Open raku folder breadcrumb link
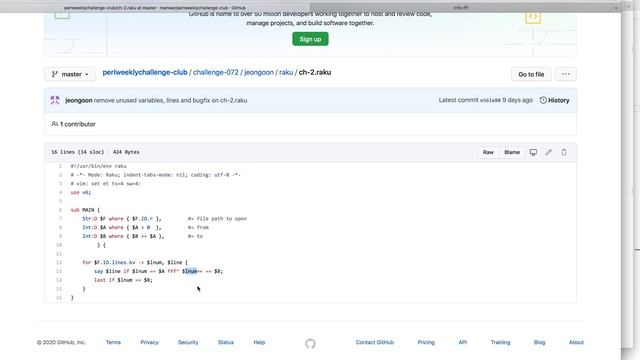The image size is (640, 360). 286,72
